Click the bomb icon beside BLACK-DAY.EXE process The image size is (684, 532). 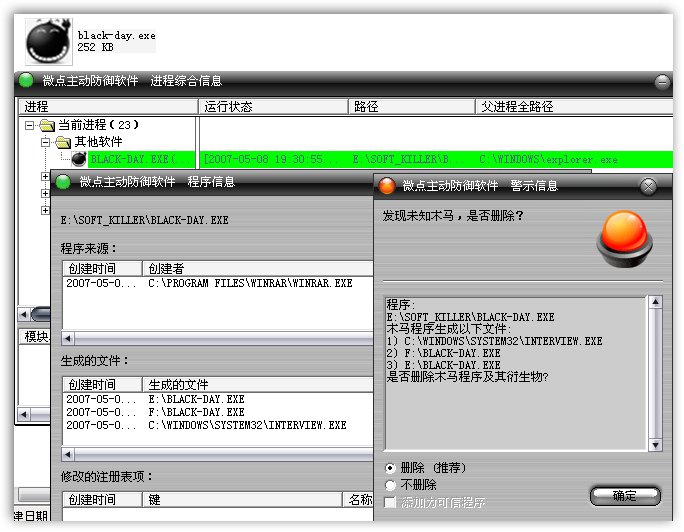click(x=79, y=160)
